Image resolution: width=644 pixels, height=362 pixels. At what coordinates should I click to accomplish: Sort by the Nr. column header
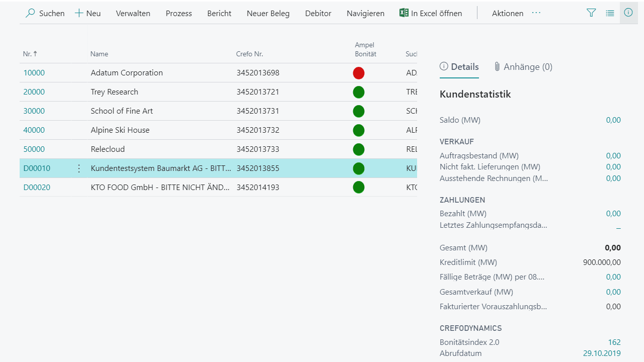pyautogui.click(x=30, y=54)
